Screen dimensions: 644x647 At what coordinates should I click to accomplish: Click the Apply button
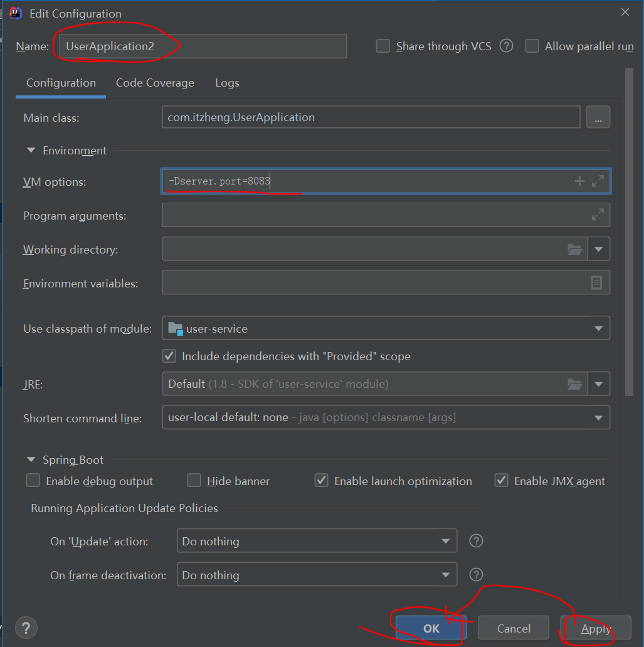coord(596,628)
